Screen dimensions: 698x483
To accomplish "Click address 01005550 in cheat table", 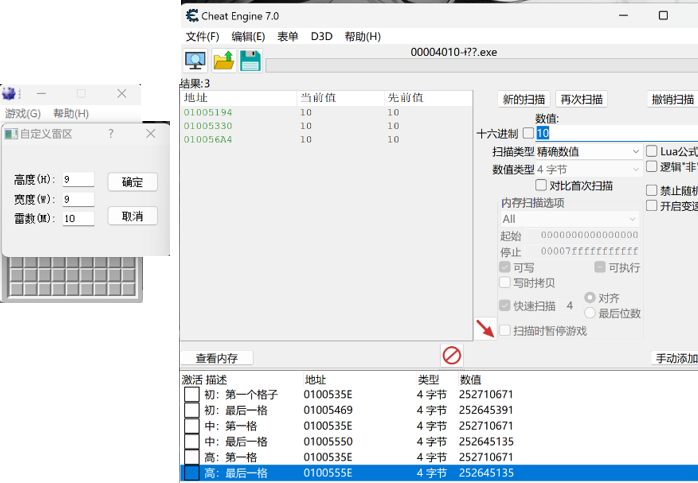I will point(328,442).
